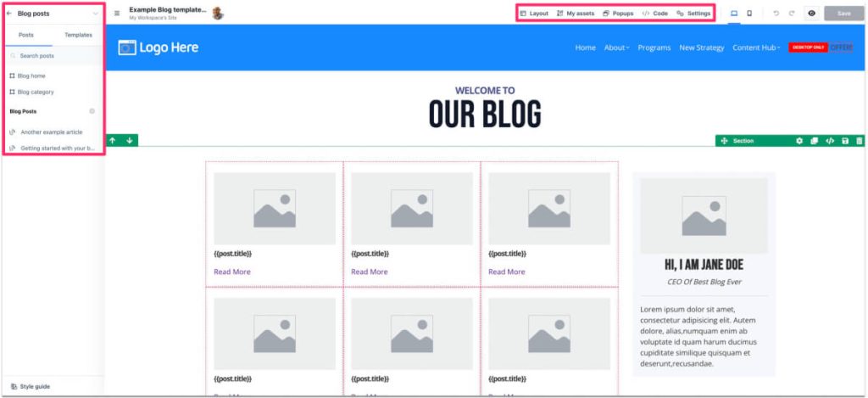Open the Popups menu
The width and height of the screenshot is (868, 398).
point(618,14)
